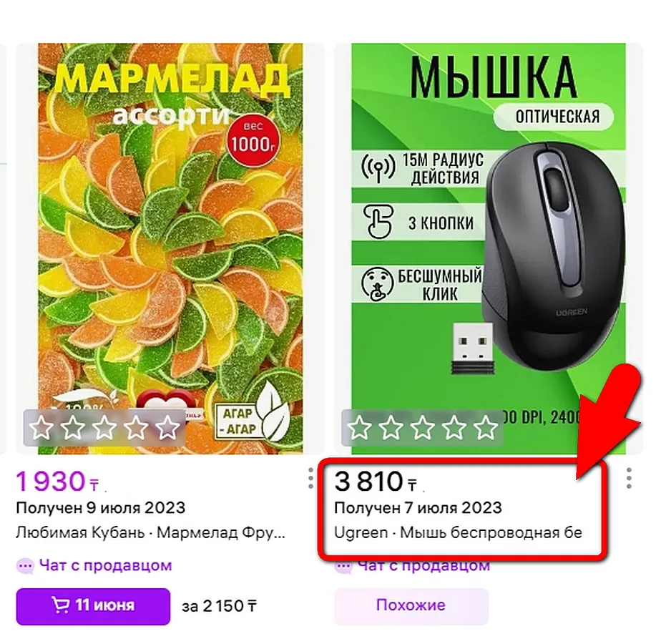Open the three-dot menu for the Ugreen mouse

629,477
